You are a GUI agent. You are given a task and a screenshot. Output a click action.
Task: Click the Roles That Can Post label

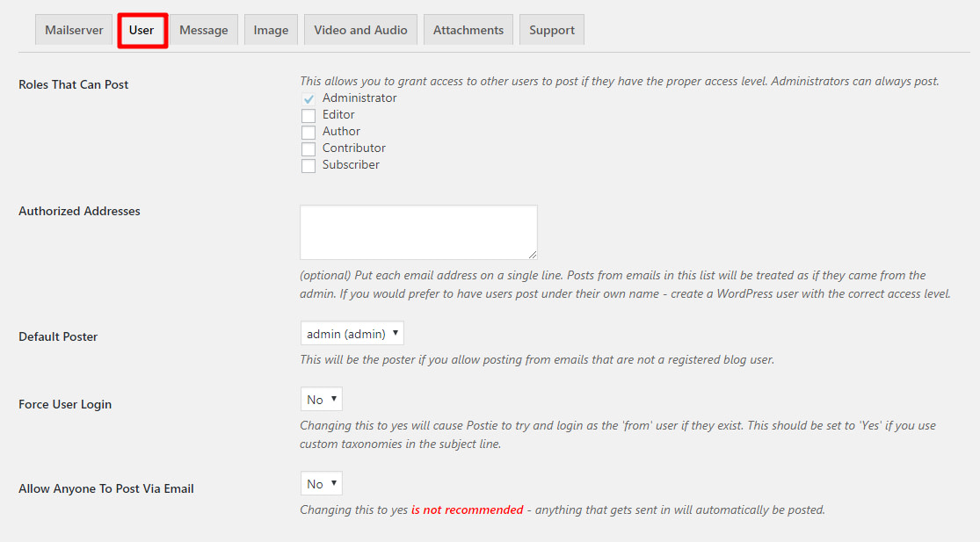pos(73,84)
